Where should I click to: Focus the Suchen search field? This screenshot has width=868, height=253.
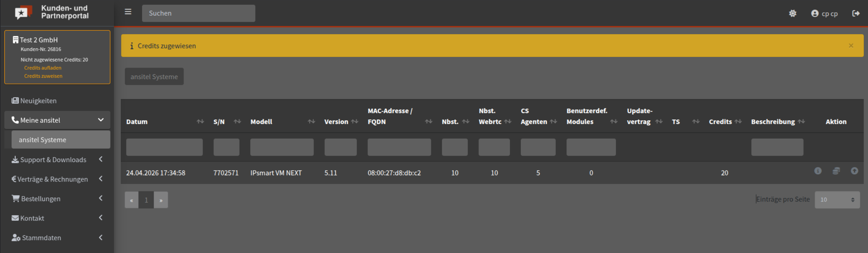point(199,13)
